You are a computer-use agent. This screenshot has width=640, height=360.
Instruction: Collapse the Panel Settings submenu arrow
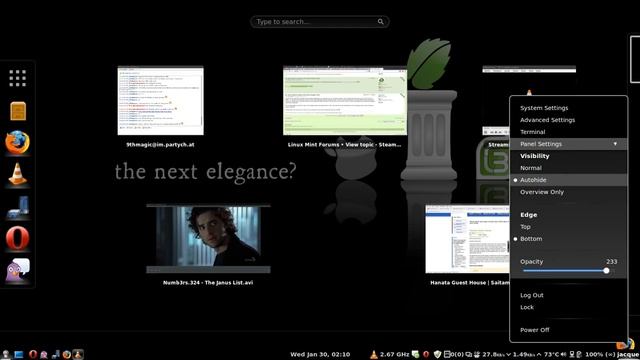(x=615, y=144)
